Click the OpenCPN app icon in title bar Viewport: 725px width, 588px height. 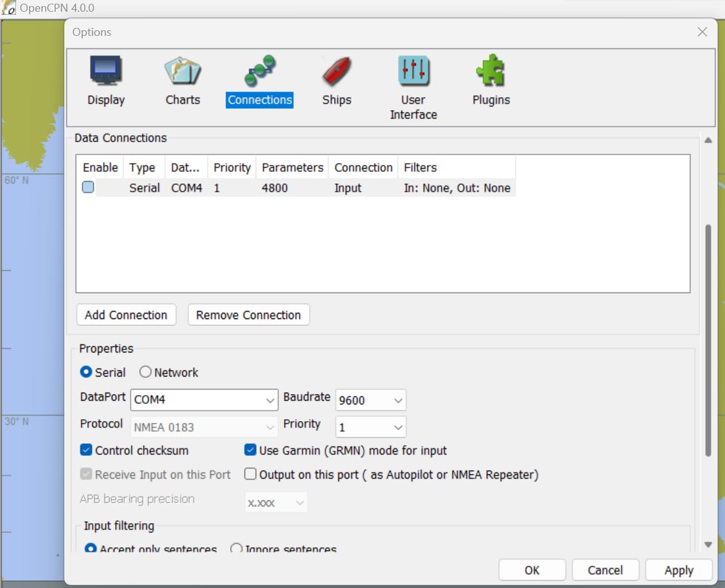point(9,9)
